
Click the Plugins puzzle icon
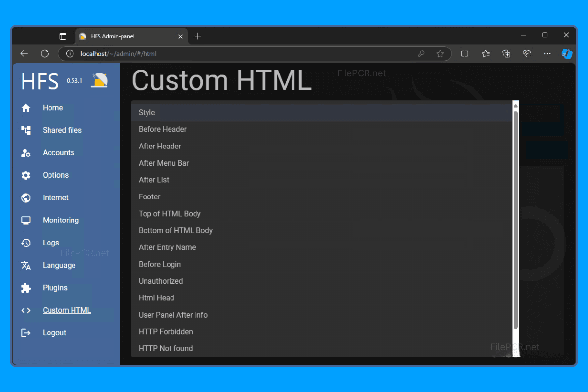(26, 288)
